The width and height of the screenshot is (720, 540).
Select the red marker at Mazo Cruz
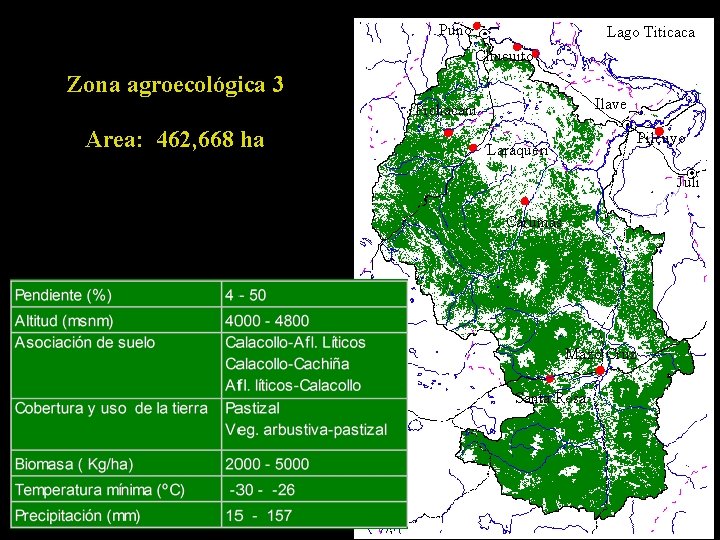600,370
